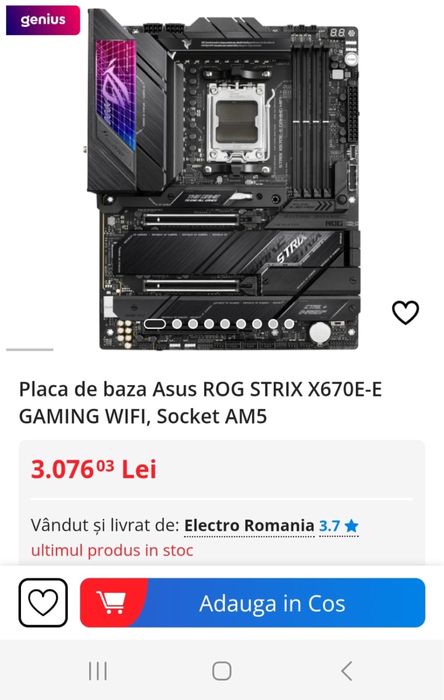Select the Asus ROG STRIX product title

(200, 403)
